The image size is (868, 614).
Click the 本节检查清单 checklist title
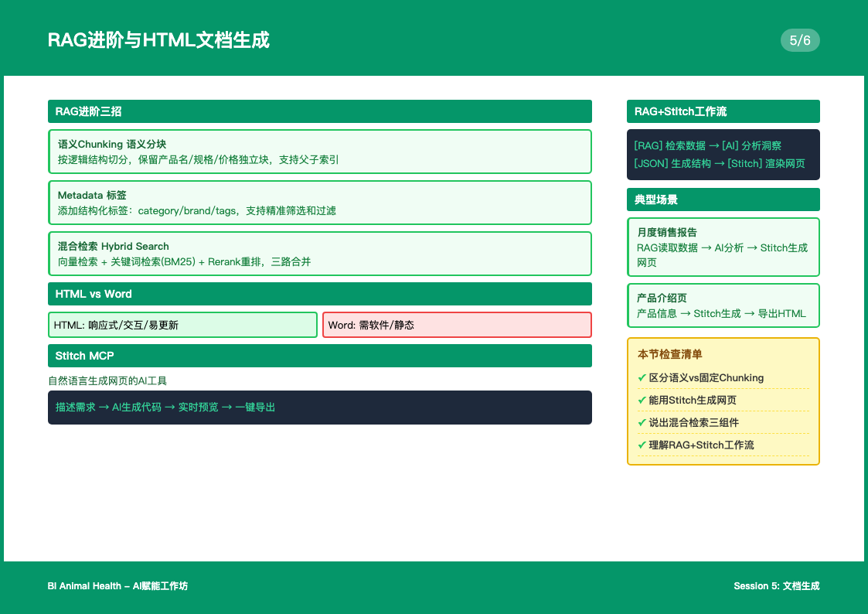(670, 354)
